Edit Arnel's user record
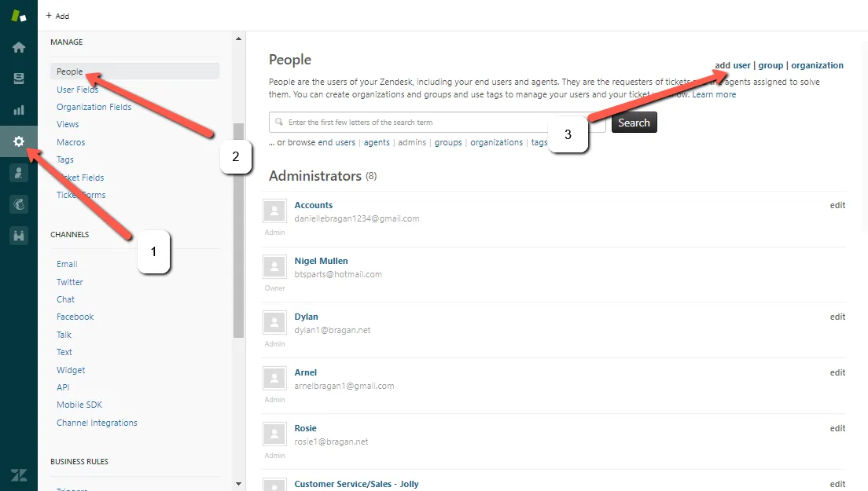868x491 pixels. pos(837,372)
